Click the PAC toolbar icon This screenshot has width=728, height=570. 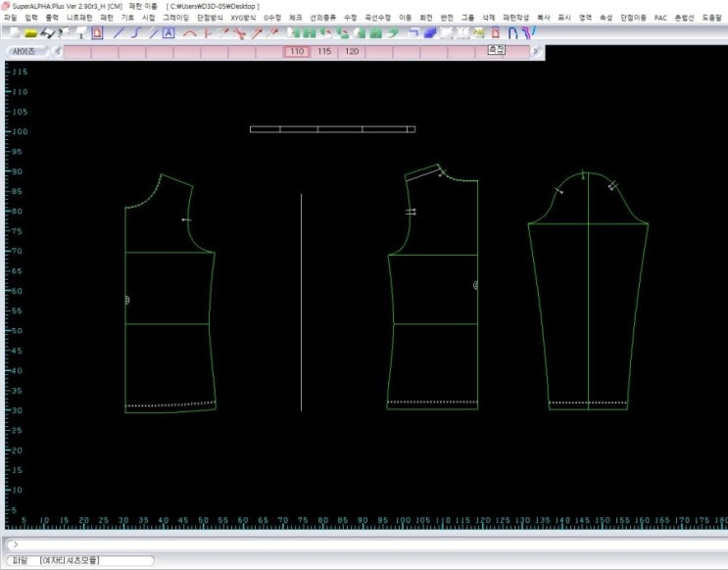480,32
